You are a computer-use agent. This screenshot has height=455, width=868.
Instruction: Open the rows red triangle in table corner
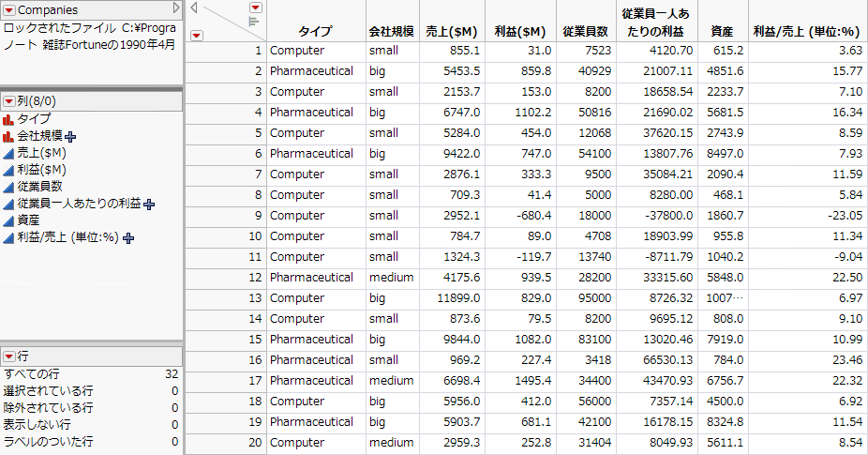197,36
